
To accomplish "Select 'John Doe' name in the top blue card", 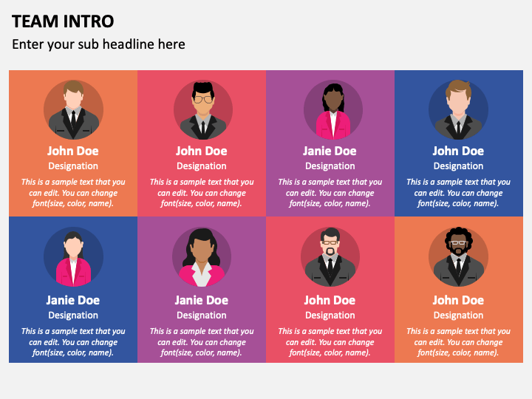I will [x=458, y=151].
